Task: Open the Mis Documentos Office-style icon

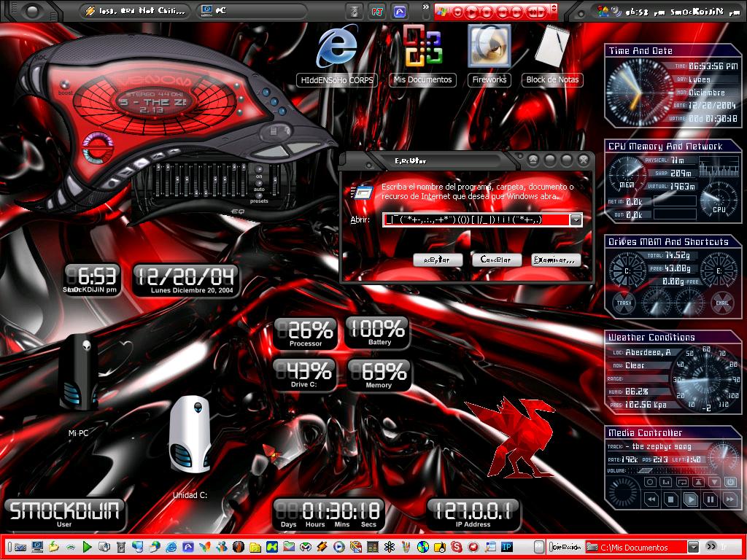Action: tap(422, 46)
